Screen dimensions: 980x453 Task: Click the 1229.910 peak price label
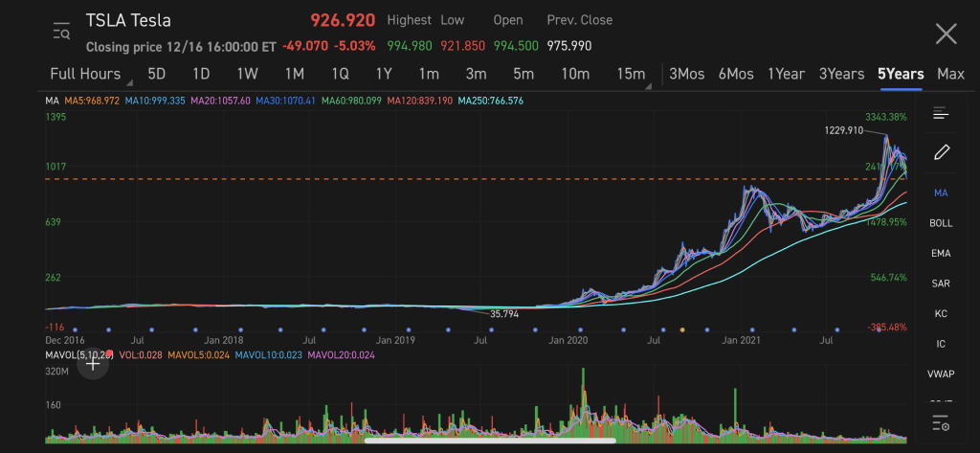[x=844, y=130]
